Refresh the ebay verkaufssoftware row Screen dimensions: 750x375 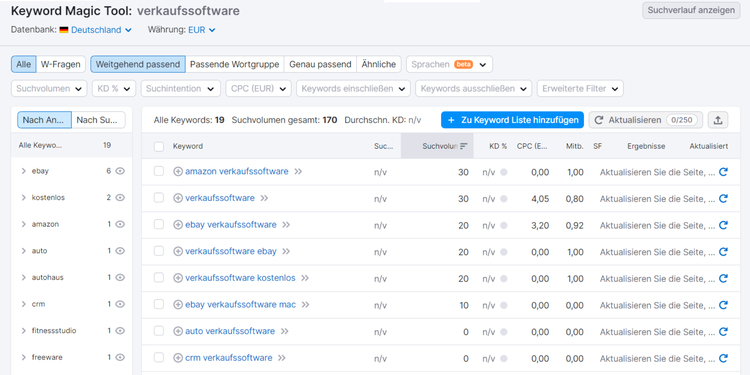pyautogui.click(x=723, y=225)
